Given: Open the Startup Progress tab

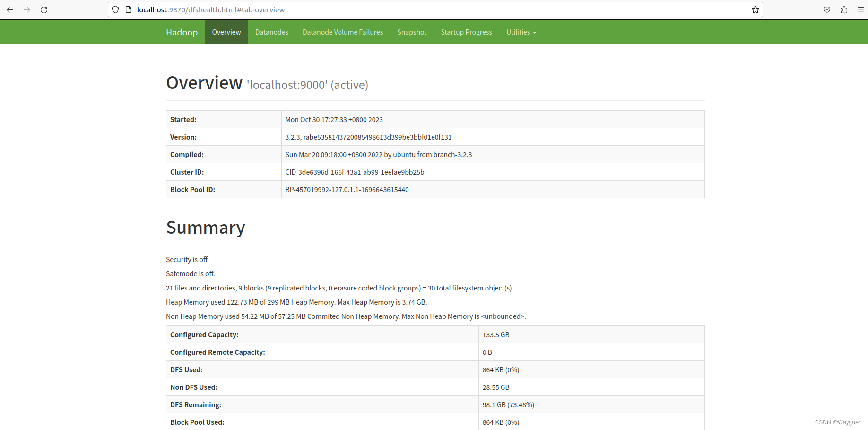Looking at the screenshot, I should (x=466, y=32).
